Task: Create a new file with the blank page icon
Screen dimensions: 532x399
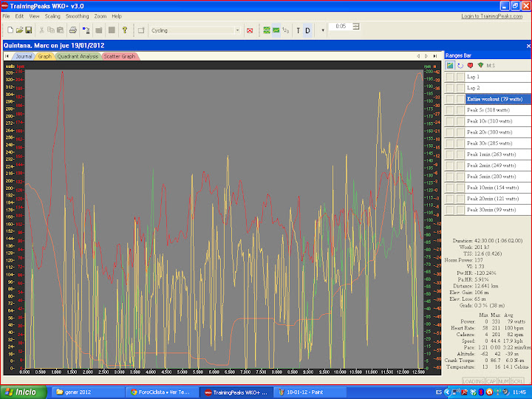Action: [10, 30]
